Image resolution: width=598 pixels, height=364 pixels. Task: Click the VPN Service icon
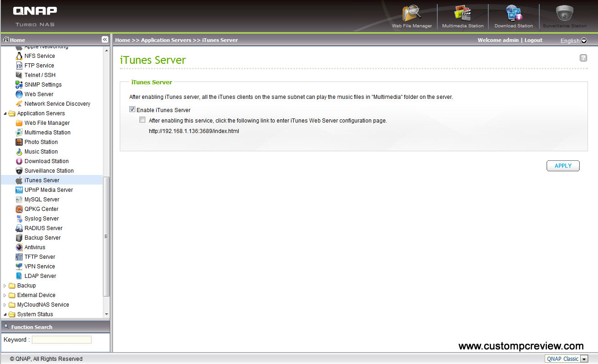click(x=19, y=267)
